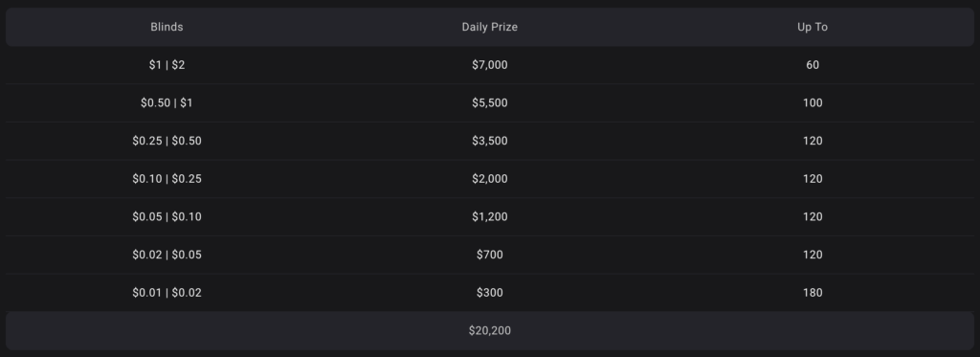
Task: Select the $0.25 | $0.50 blinds cell
Action: pos(167,141)
